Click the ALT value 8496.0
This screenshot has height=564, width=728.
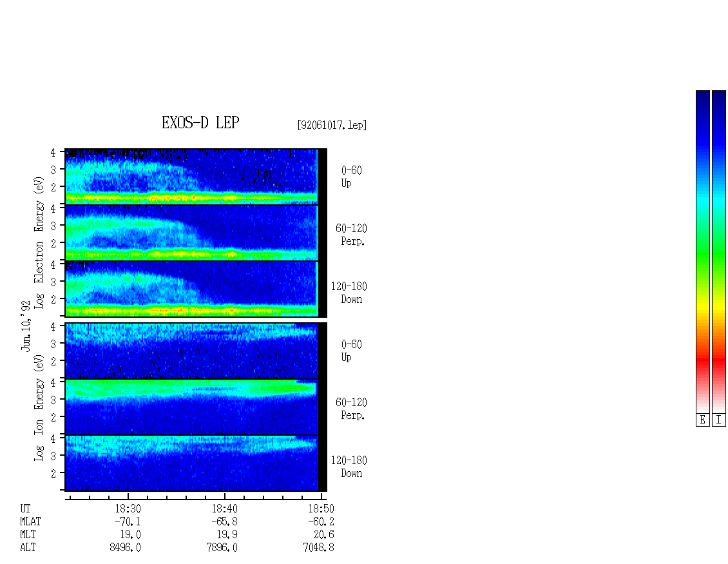click(x=126, y=548)
